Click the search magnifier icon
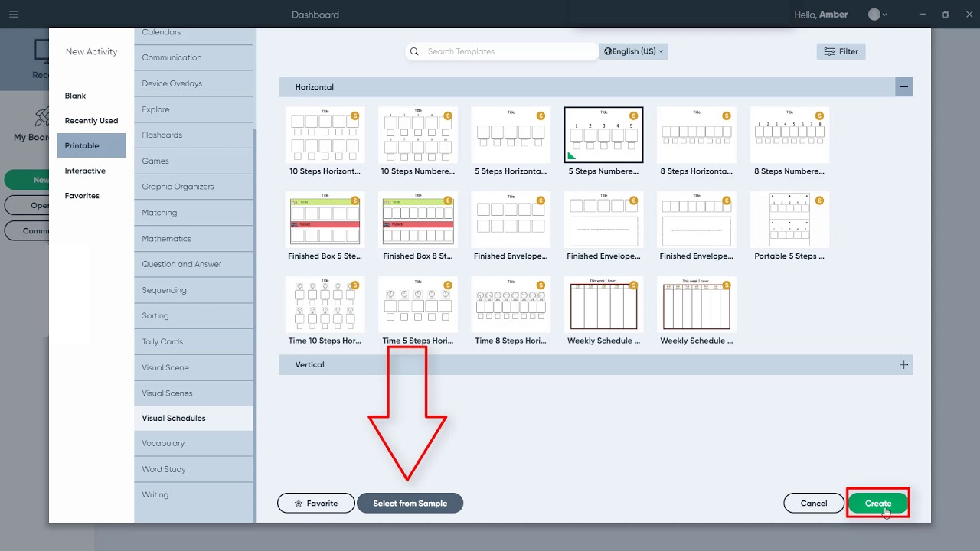The width and height of the screenshot is (980, 551). pos(414,51)
